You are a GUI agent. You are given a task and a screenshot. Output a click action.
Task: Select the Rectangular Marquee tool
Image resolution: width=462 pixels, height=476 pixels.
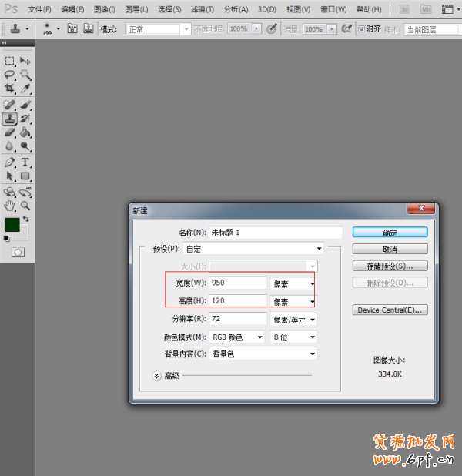10,61
